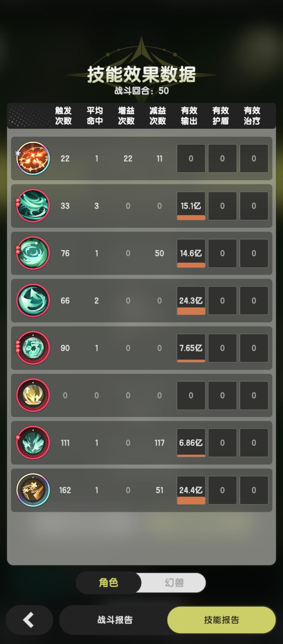This screenshot has height=644, width=283.
Task: Open the green vortex skill with 76 triggers
Action: point(33,253)
